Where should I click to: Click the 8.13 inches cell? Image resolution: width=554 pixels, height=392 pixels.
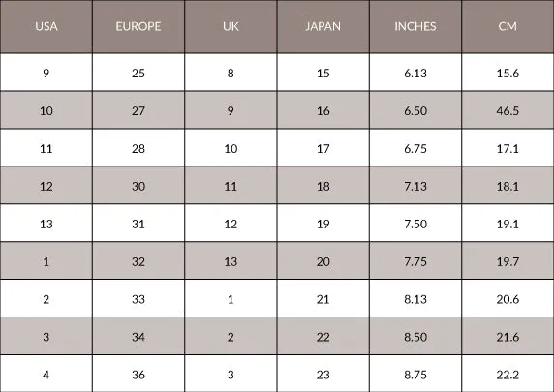point(415,299)
